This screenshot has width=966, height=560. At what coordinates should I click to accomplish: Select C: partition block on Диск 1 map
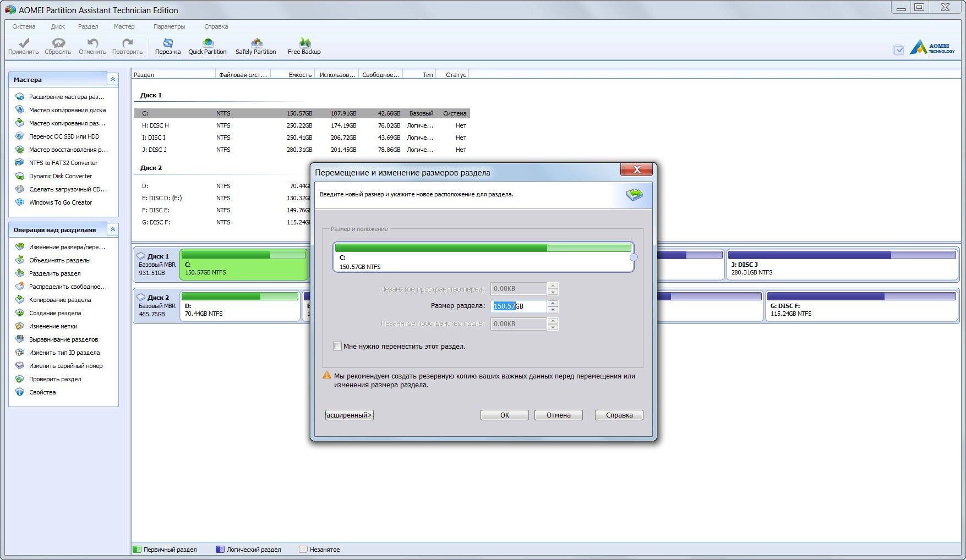click(x=244, y=264)
